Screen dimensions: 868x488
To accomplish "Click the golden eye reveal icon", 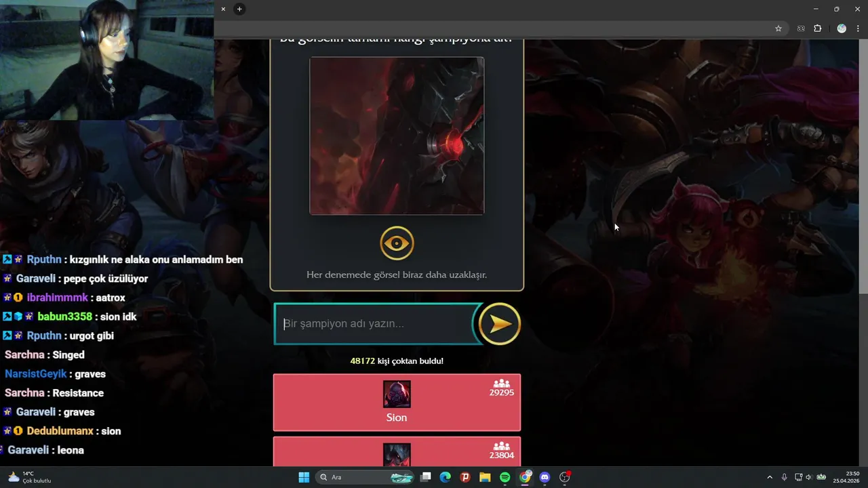I will coord(397,243).
